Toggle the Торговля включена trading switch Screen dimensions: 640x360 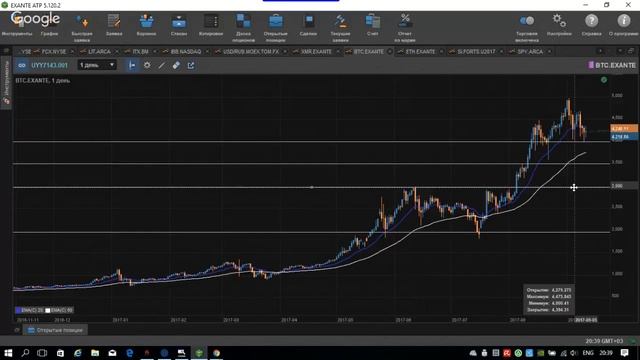[x=527, y=28]
